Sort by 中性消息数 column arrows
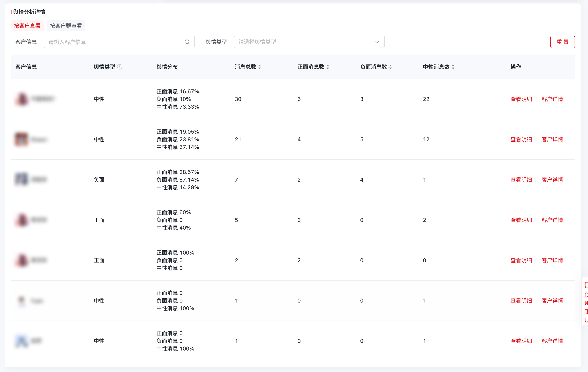This screenshot has height=372, width=588. (x=453, y=67)
